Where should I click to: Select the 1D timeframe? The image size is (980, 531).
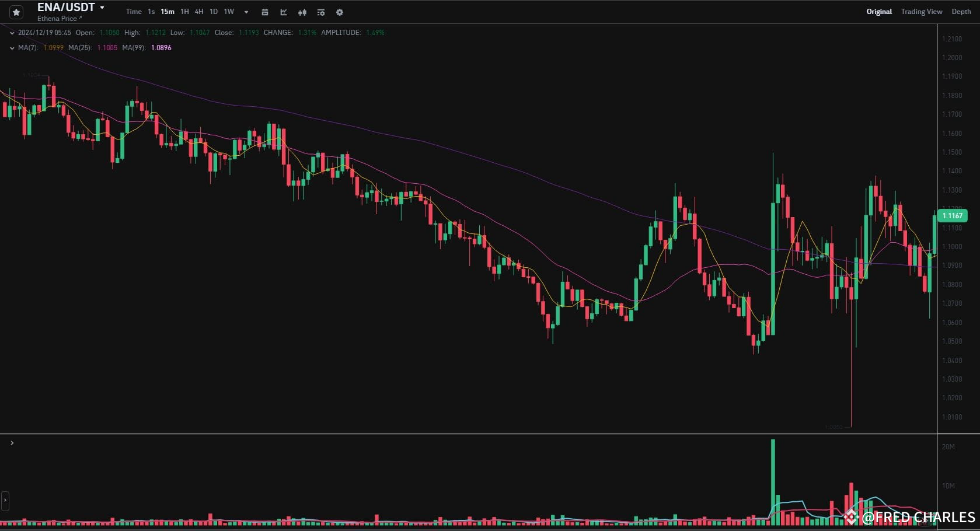[x=213, y=11]
